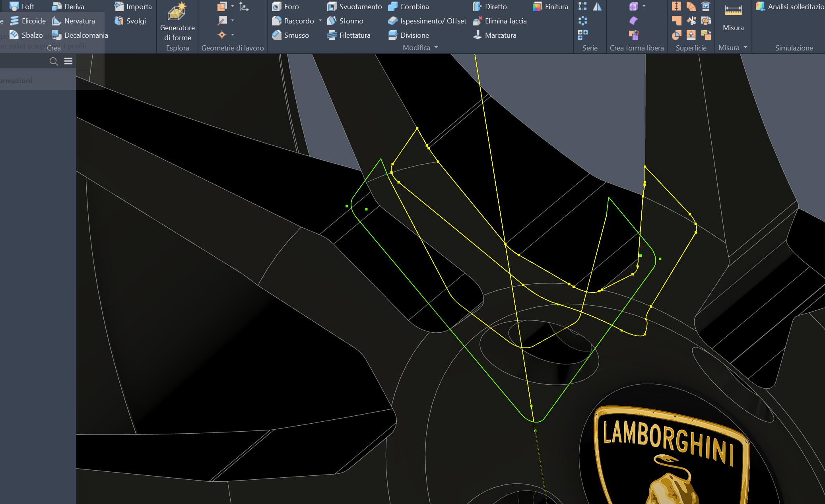Open the browser hamburger menu
Image resolution: width=825 pixels, height=504 pixels.
point(68,61)
